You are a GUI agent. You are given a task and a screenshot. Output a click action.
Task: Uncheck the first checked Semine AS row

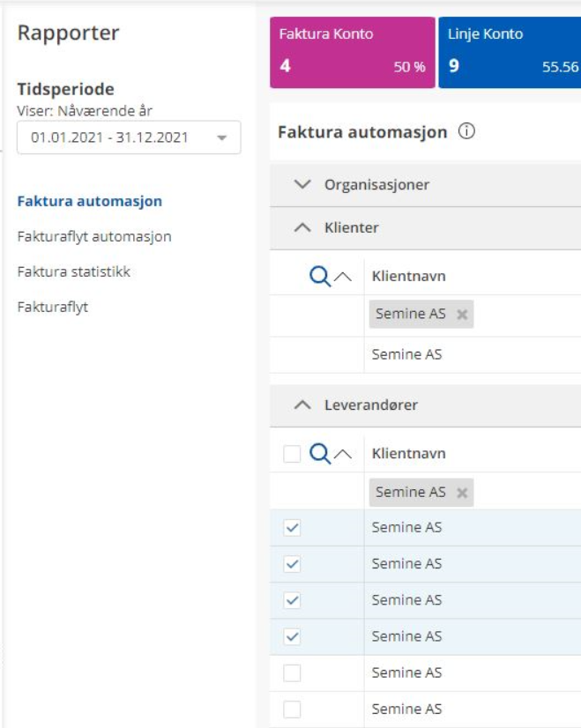tap(292, 528)
